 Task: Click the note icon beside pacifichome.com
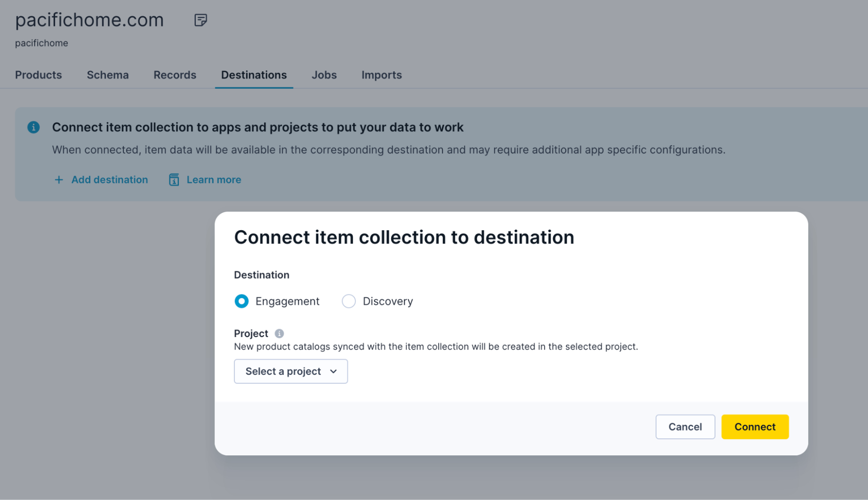[201, 20]
